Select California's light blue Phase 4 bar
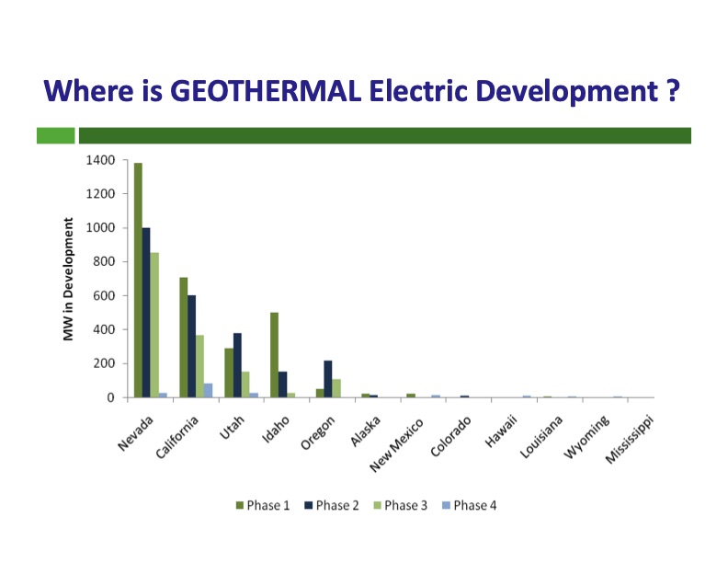This screenshot has width=728, height=563. tap(209, 391)
